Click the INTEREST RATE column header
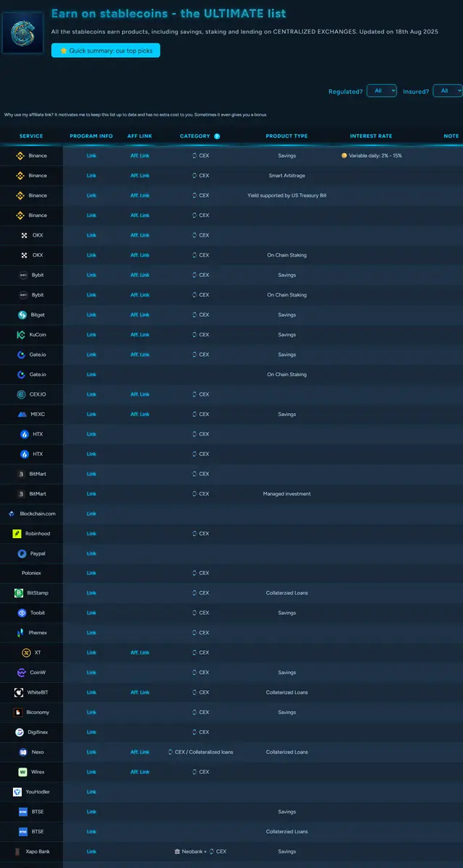Image resolution: width=463 pixels, height=868 pixels. pos(371,136)
